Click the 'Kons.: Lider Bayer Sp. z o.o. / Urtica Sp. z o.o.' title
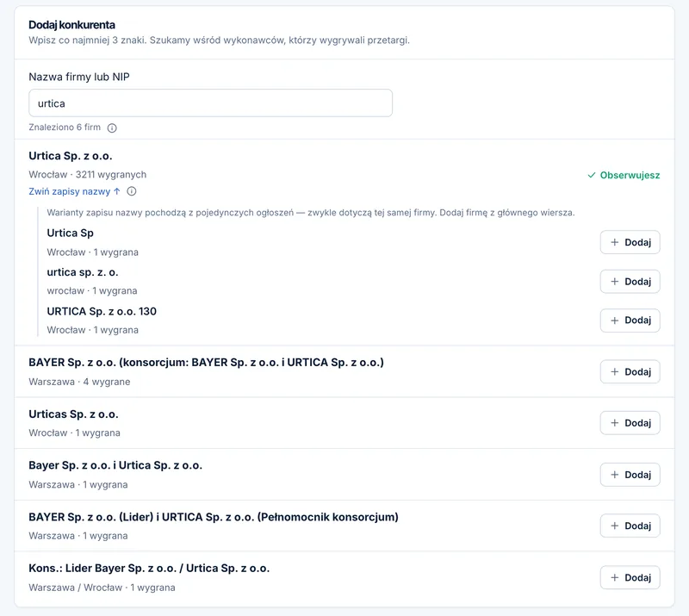This screenshot has width=689, height=616. pos(149,568)
